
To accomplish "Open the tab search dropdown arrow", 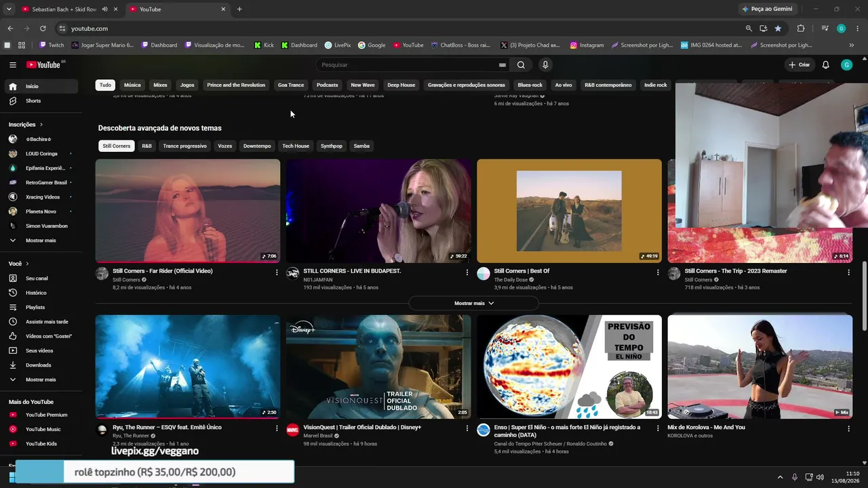I will 9,9.
